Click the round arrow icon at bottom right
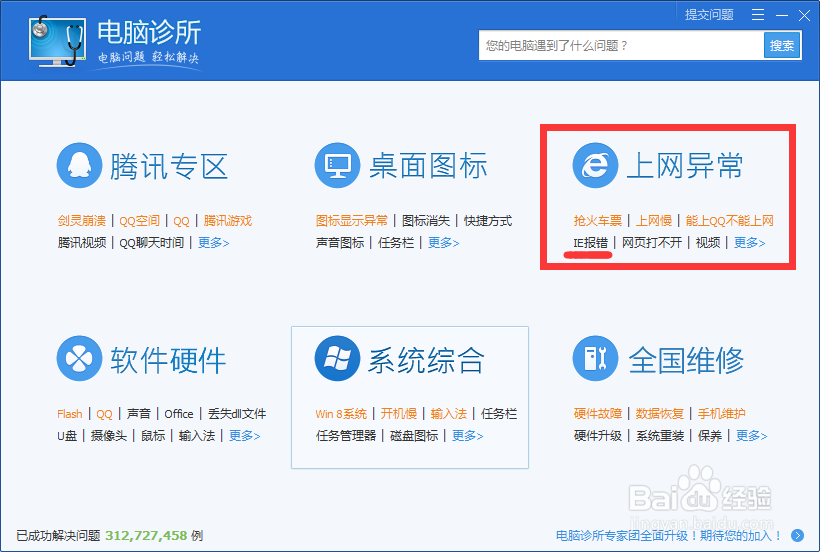 coord(798,535)
